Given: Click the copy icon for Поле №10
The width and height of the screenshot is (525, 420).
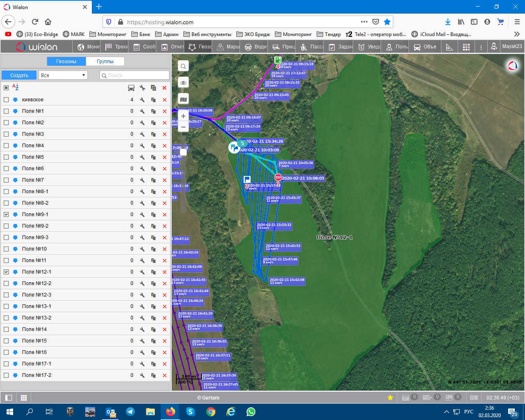Looking at the screenshot, I should tap(153, 249).
